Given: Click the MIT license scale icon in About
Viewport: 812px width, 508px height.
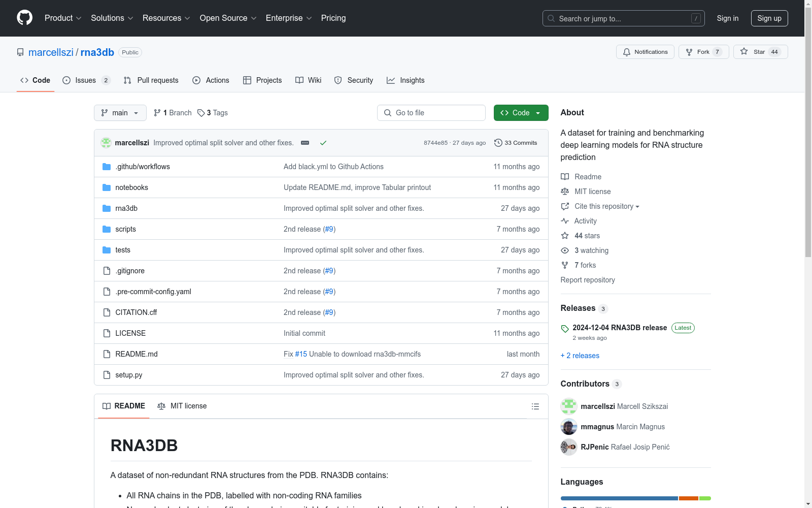Looking at the screenshot, I should [x=565, y=192].
